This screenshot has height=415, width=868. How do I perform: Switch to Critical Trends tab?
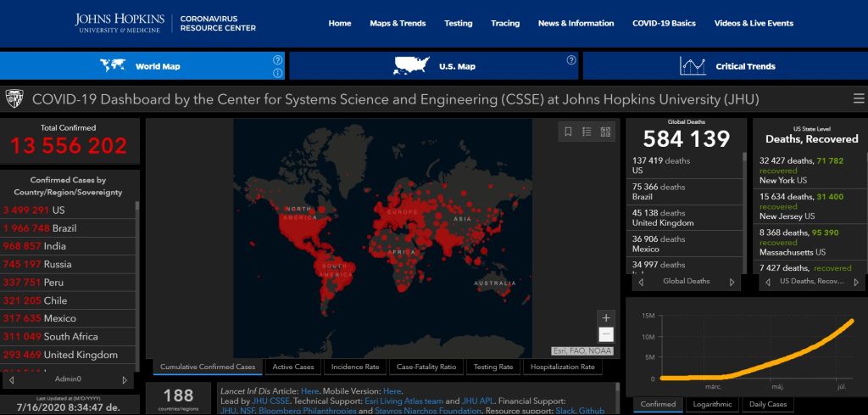(726, 66)
